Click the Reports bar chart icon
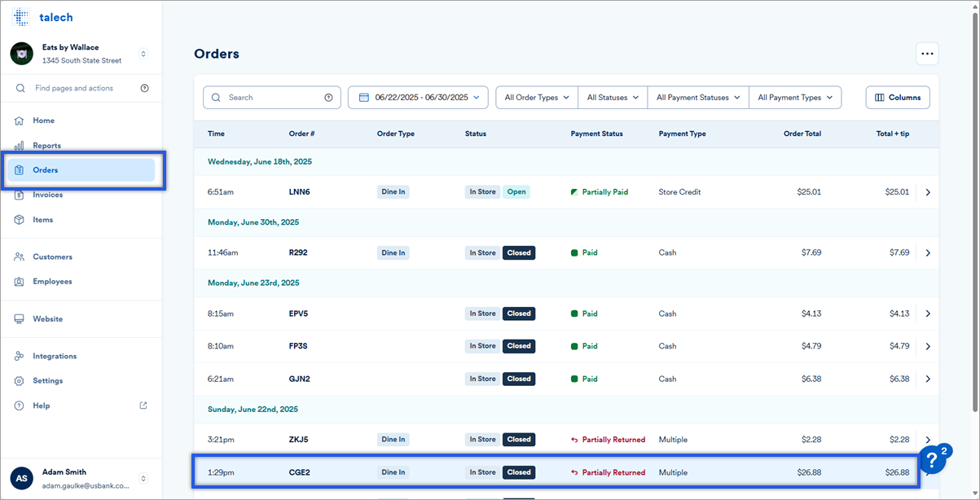This screenshot has height=500, width=980. tap(19, 145)
